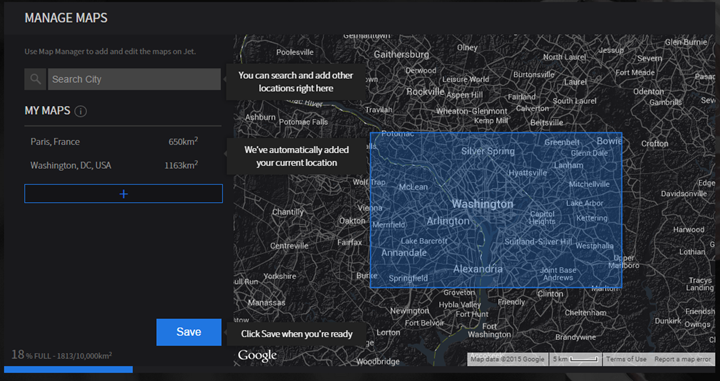Click the Centreville label on map
The height and width of the screenshot is (381, 720).
pos(289,246)
